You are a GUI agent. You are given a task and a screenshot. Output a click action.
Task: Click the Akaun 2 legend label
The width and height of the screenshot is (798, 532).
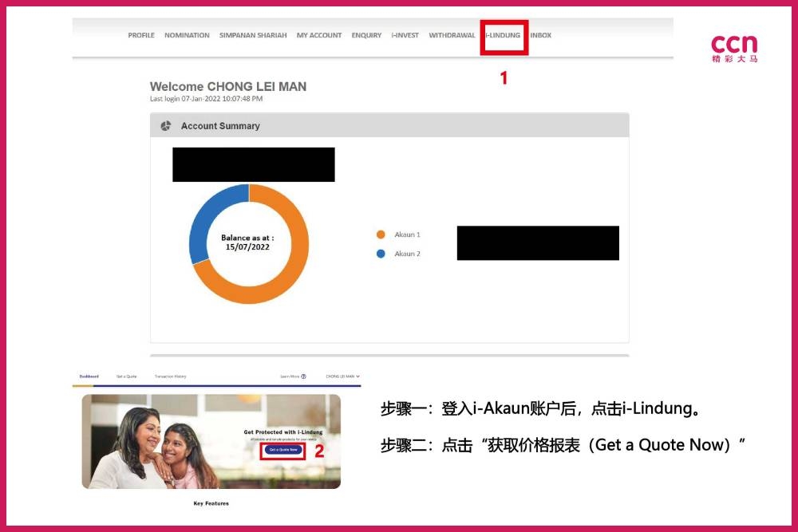[407, 254]
